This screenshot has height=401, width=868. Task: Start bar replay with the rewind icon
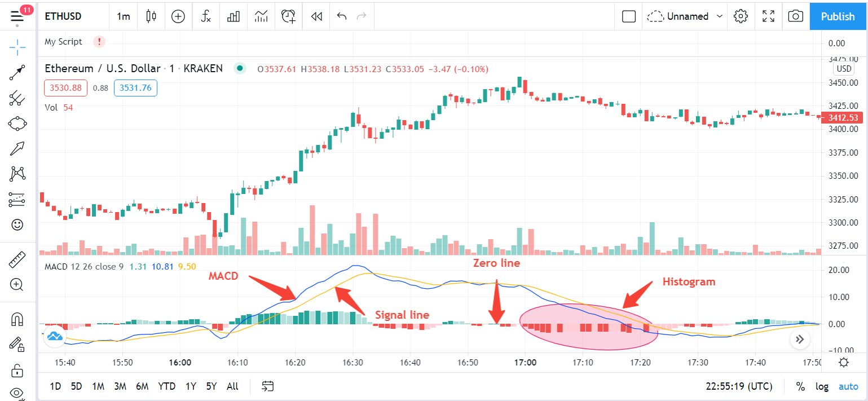click(x=316, y=16)
